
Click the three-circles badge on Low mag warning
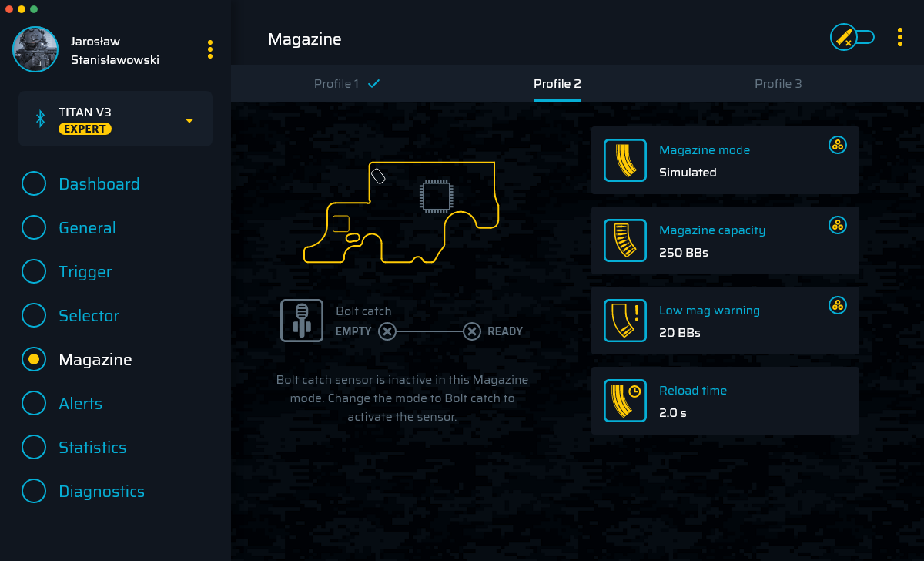pyautogui.click(x=838, y=305)
